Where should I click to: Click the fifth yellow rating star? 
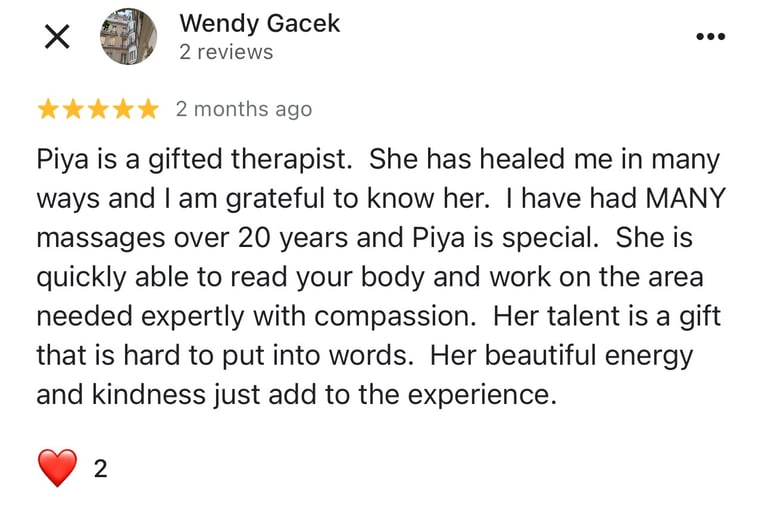tap(148, 109)
